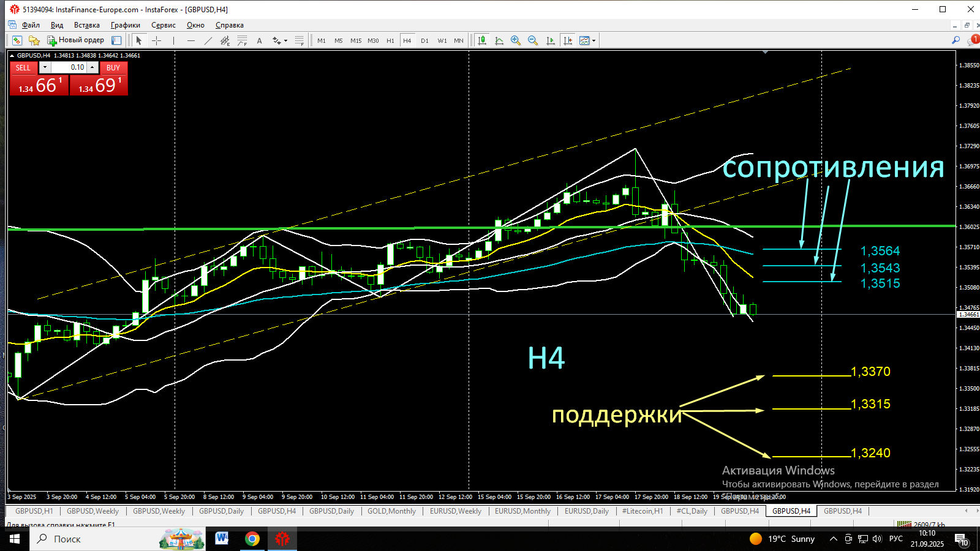
Task: Switch chart to M5 timeframe
Action: point(339,40)
